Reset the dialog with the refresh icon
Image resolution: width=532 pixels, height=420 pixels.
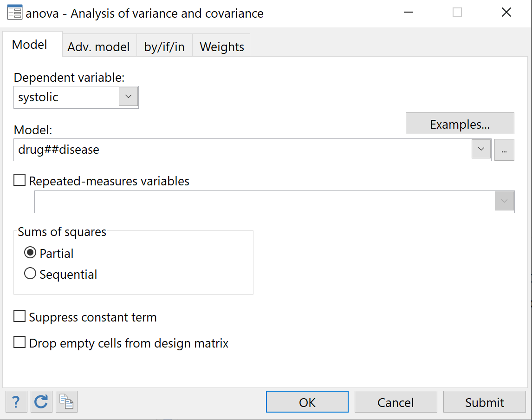(41, 402)
